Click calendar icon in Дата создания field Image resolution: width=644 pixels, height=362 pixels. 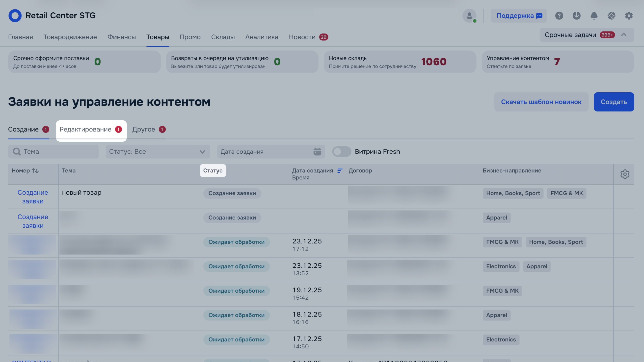click(x=317, y=151)
